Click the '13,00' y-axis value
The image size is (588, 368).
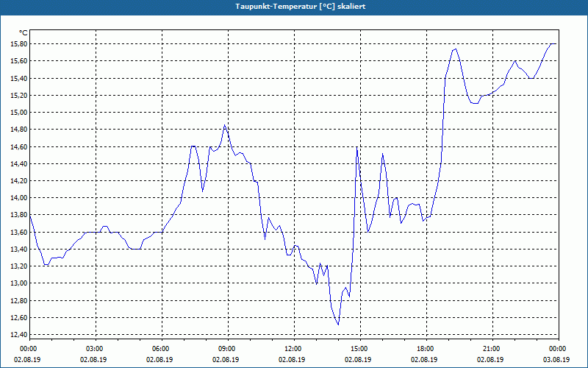click(19, 283)
